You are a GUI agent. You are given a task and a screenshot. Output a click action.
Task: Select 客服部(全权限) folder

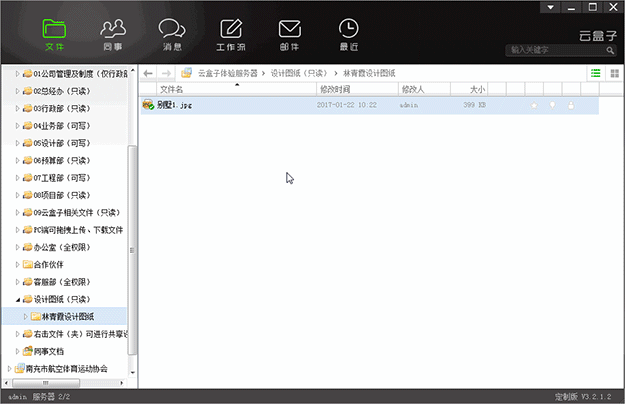62,282
